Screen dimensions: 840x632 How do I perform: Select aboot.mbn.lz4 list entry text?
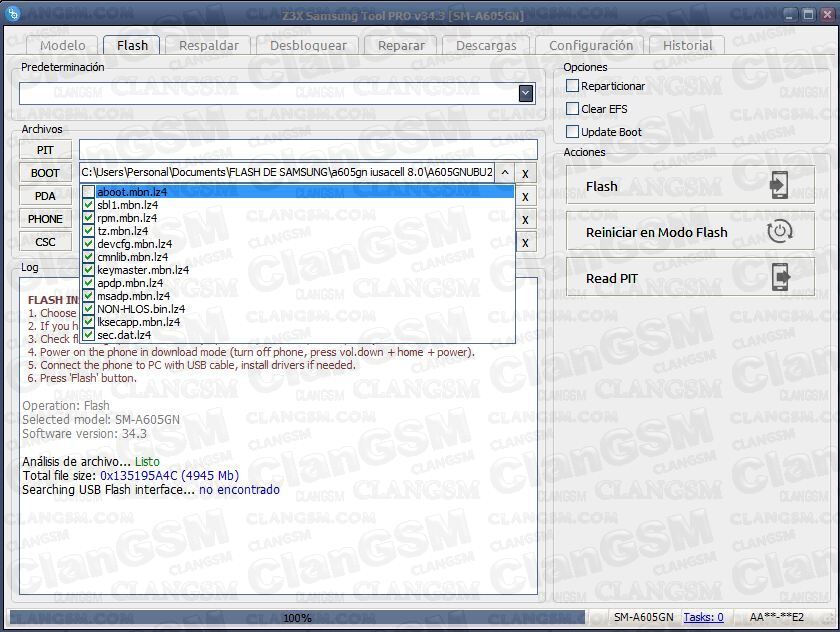[x=132, y=192]
